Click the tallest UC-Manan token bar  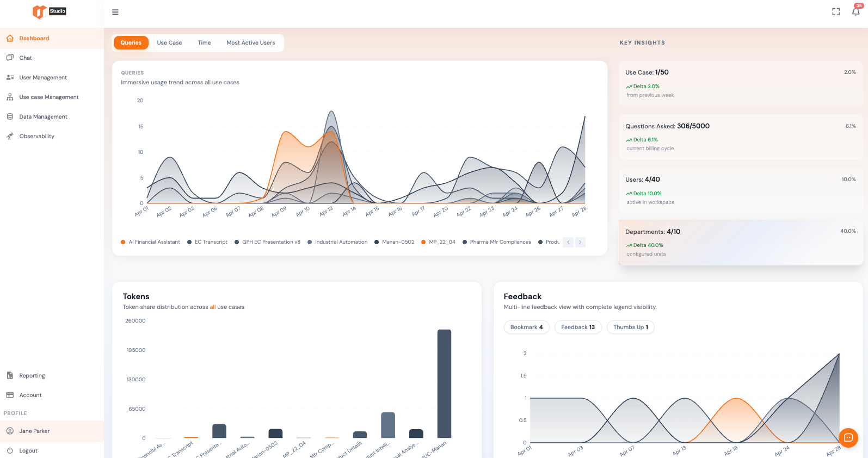point(444,383)
